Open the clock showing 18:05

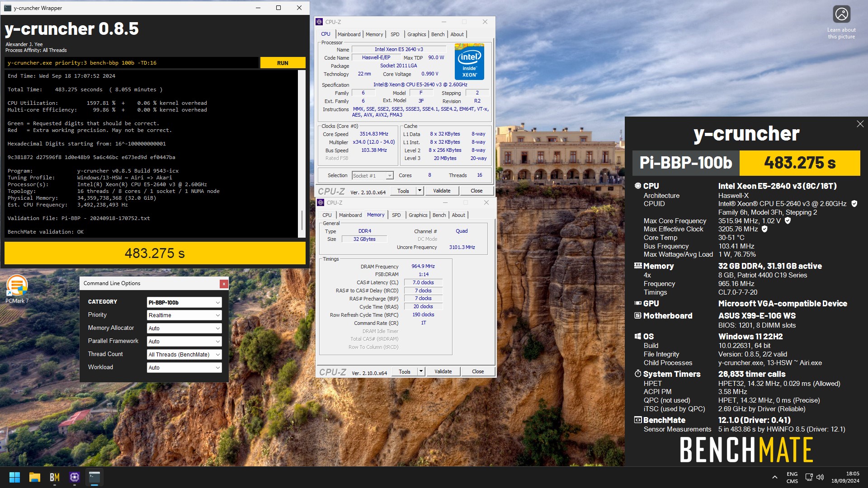coord(845,477)
